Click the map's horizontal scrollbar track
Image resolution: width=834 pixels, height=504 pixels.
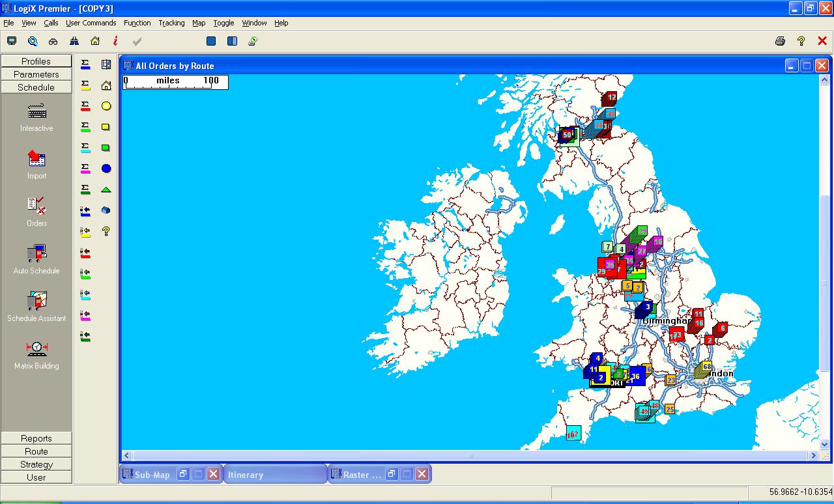click(469, 456)
